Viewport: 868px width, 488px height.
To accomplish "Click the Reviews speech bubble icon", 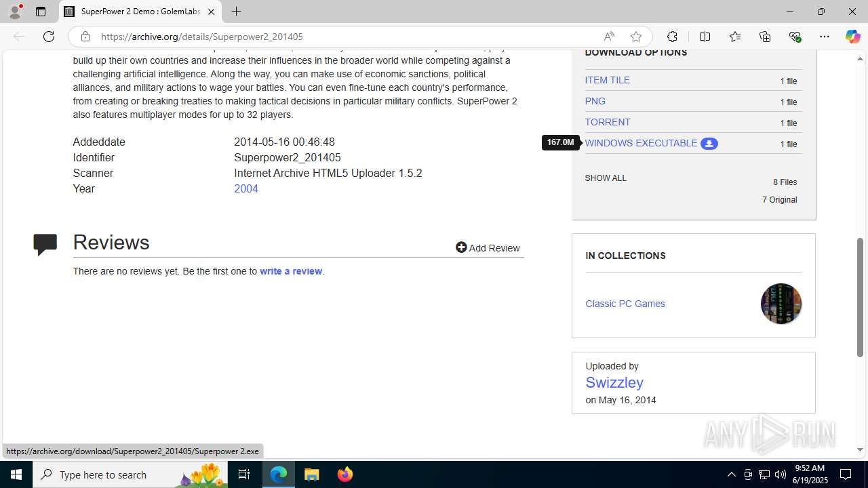I will tap(45, 244).
